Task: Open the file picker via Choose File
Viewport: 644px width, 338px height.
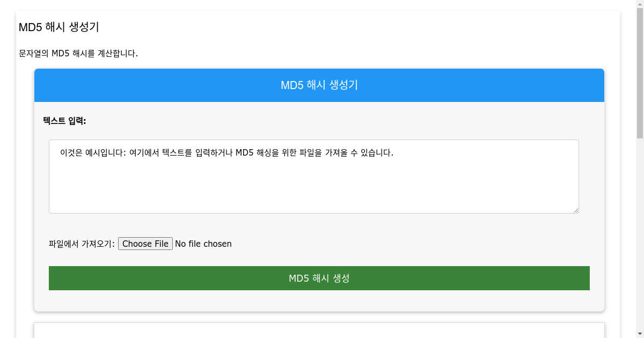Action: click(x=145, y=243)
